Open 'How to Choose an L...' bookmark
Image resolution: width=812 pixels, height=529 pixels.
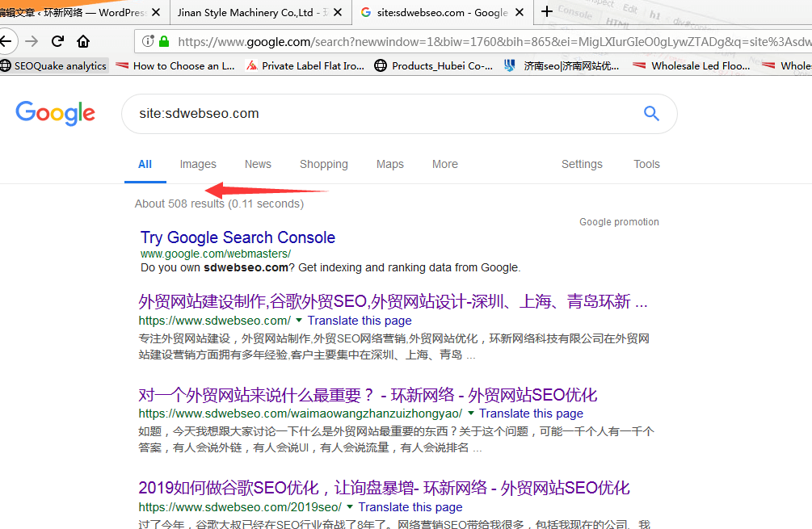[175, 65]
